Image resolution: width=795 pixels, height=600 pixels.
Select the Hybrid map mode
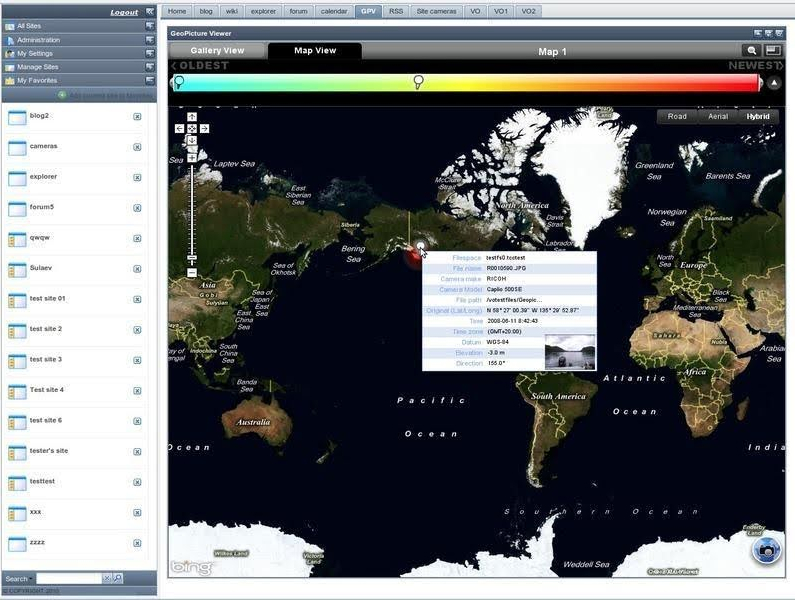[757, 116]
